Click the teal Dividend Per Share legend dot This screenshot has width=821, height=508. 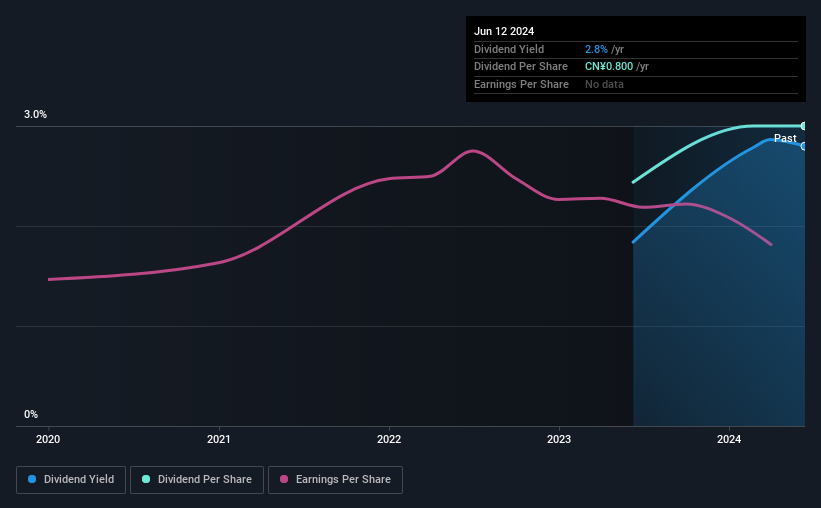click(x=146, y=479)
